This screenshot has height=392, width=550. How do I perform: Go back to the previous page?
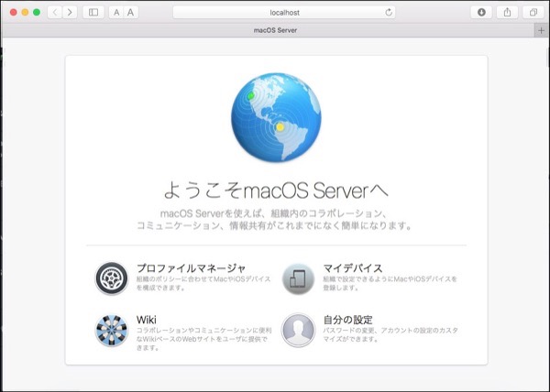[53, 12]
